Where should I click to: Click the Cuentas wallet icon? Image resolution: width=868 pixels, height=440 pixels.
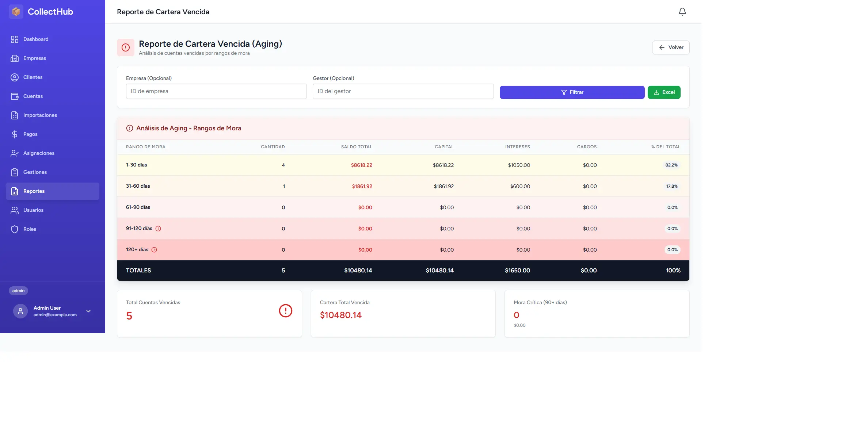pos(15,96)
